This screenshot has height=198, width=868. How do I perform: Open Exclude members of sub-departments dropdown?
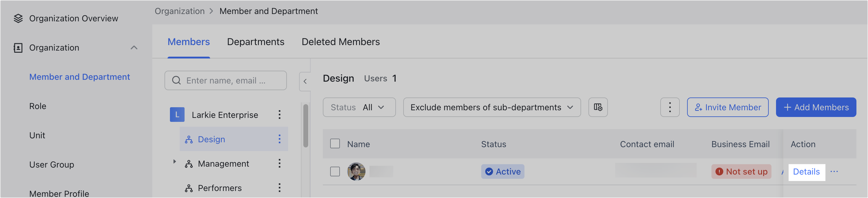click(492, 108)
